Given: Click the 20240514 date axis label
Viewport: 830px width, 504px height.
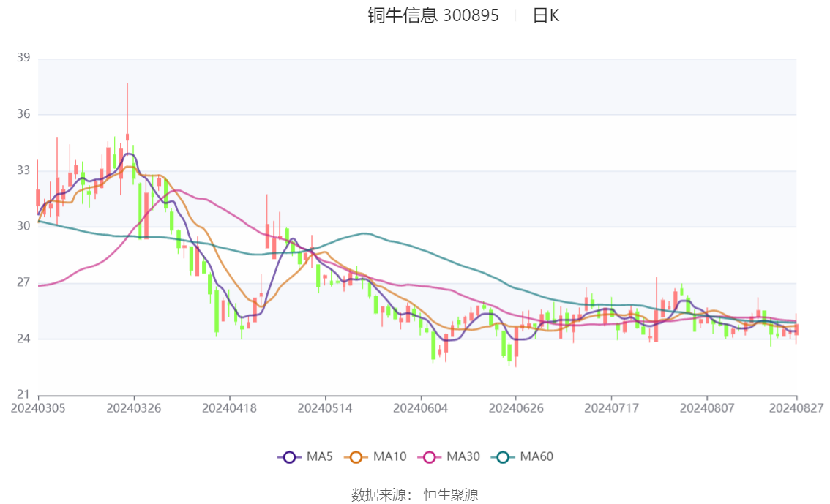Looking at the screenshot, I should click(325, 408).
